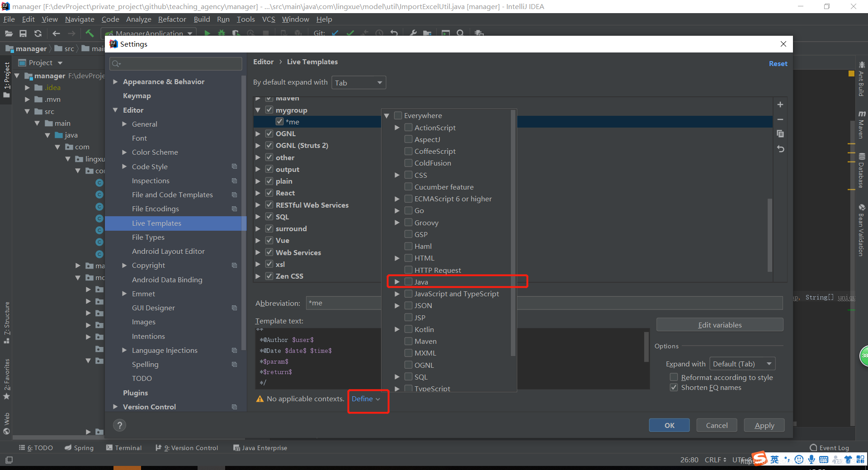Click the Open folder toolbar icon
The height and width of the screenshot is (470, 868).
point(9,33)
